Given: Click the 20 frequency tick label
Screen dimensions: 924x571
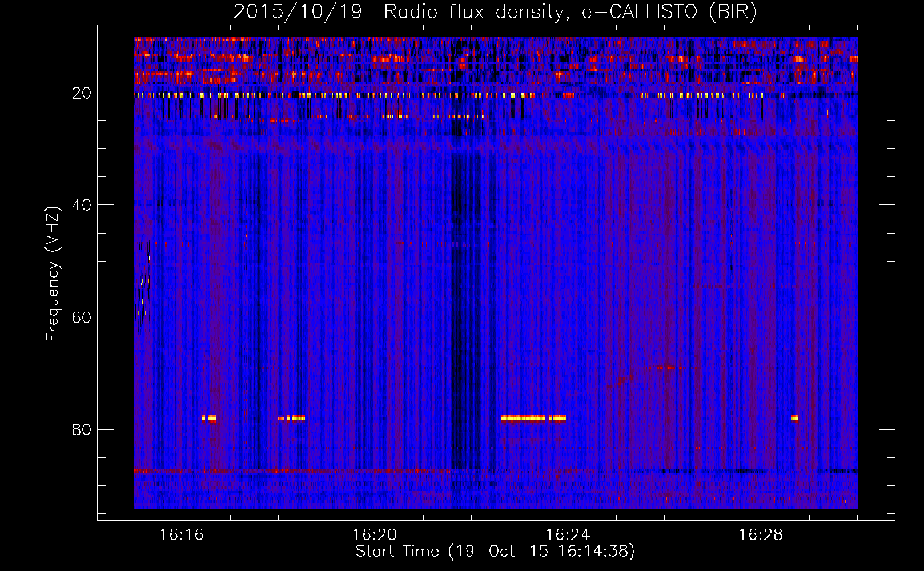Looking at the screenshot, I should pos(82,93).
